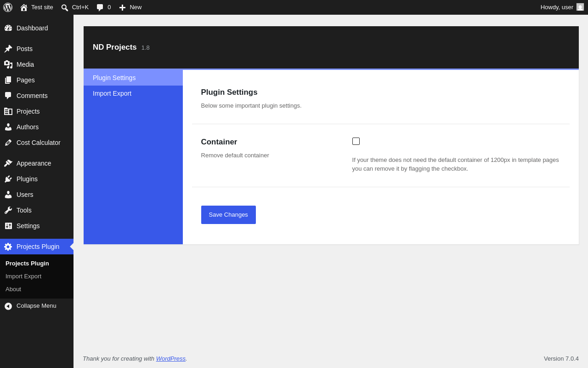Click the Container heading text

coord(219,142)
